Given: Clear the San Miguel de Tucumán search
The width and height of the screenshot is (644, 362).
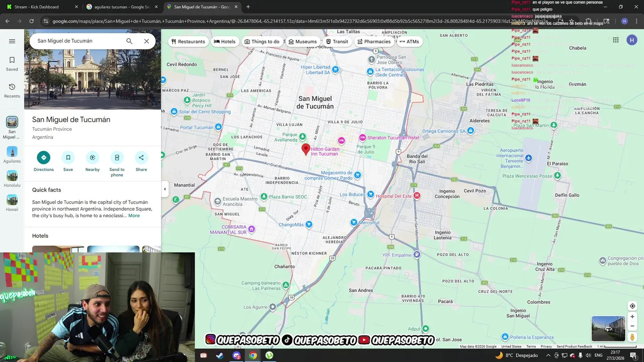Looking at the screenshot, I should coord(146,41).
